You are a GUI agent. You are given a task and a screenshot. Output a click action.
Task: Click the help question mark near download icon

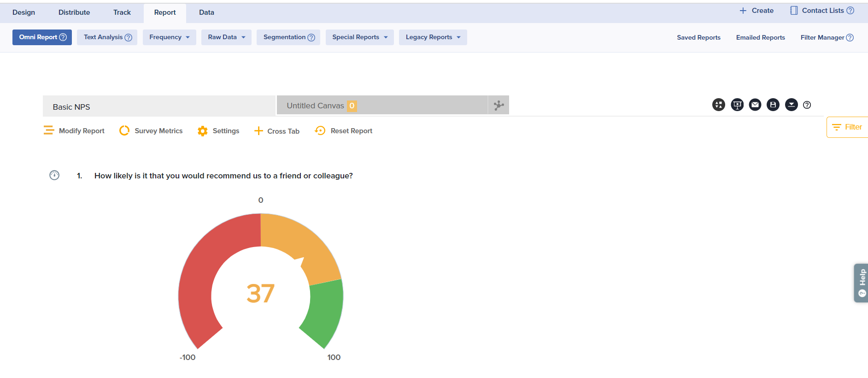click(807, 105)
